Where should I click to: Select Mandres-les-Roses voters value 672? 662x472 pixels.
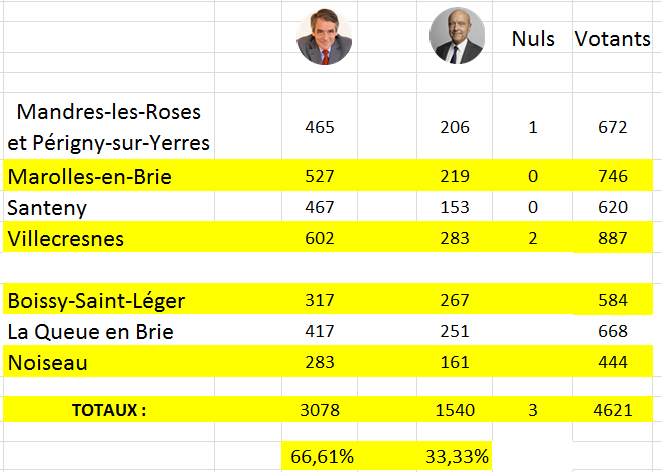(x=613, y=126)
